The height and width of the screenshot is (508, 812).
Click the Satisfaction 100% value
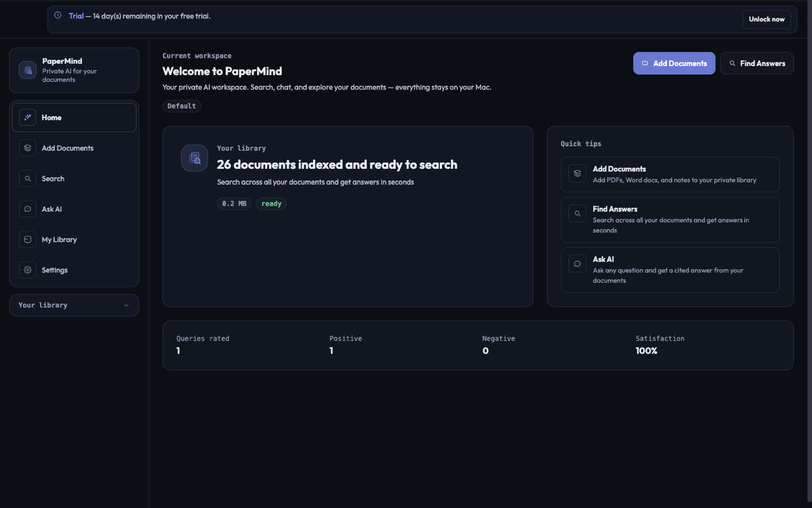tap(646, 351)
